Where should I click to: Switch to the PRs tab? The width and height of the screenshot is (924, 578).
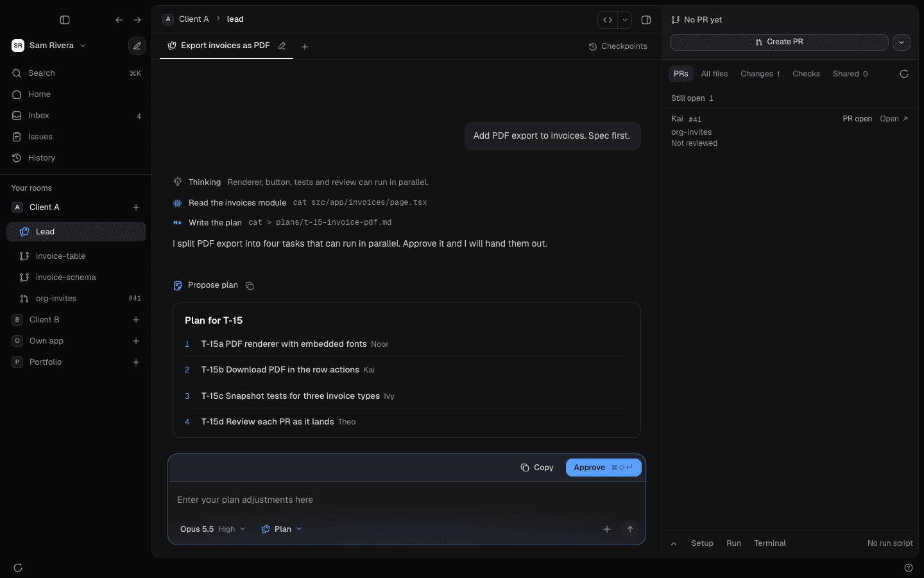[x=681, y=74]
